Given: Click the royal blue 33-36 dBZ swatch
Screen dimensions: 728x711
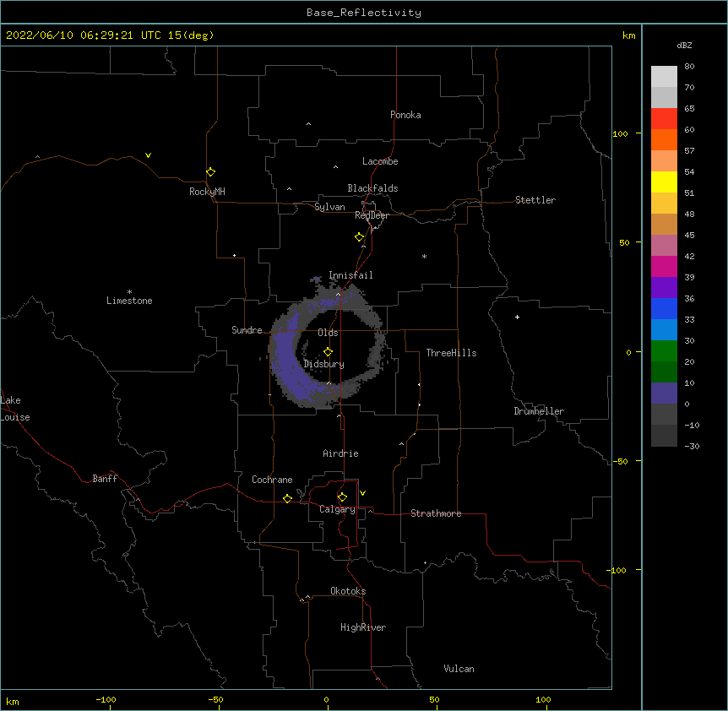Looking at the screenshot, I should [x=664, y=308].
